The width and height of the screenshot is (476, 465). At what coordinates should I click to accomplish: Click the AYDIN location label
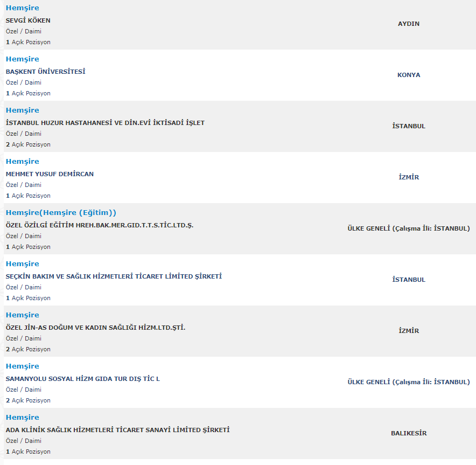point(409,24)
